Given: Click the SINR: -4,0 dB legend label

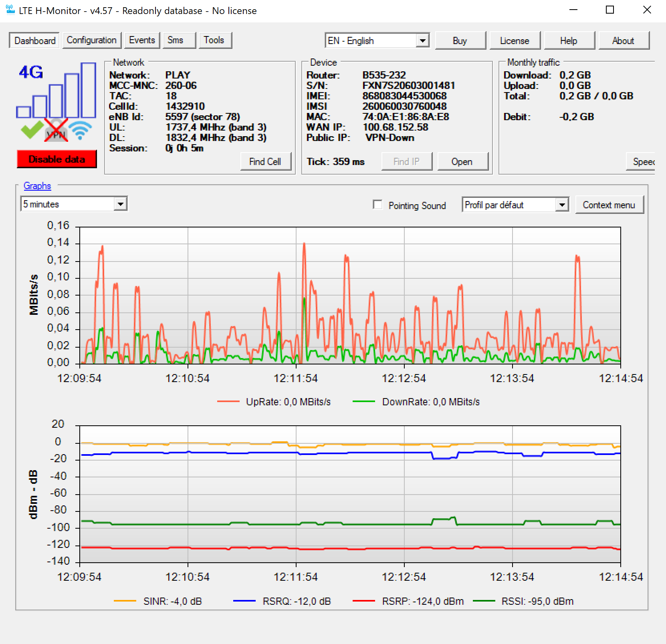Looking at the screenshot, I should tap(173, 601).
